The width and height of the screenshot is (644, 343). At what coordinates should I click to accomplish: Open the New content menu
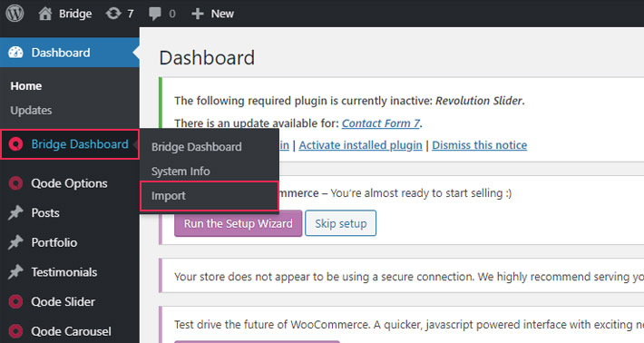click(x=222, y=14)
